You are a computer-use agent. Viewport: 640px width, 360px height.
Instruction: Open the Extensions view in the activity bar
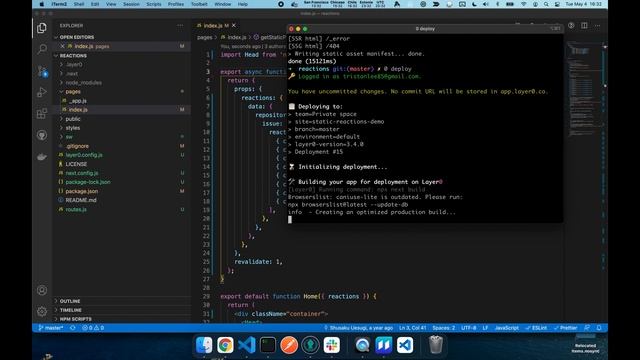[42, 114]
